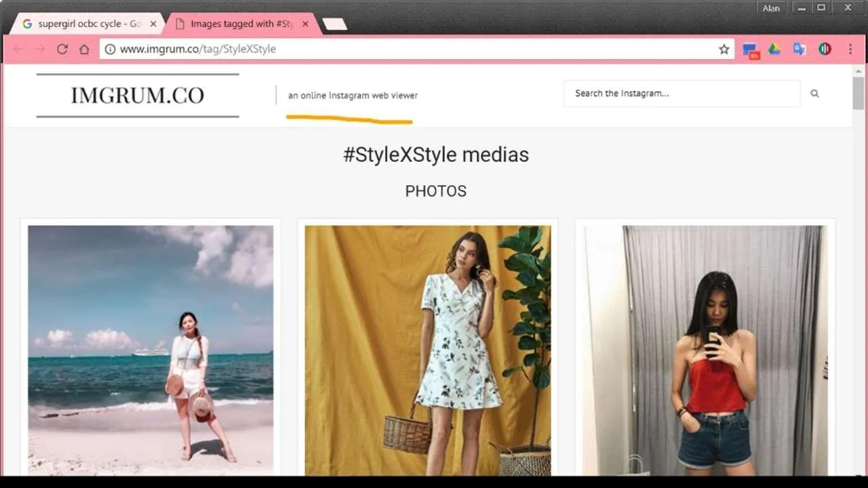
Task: Open a new tab
Action: tap(334, 24)
